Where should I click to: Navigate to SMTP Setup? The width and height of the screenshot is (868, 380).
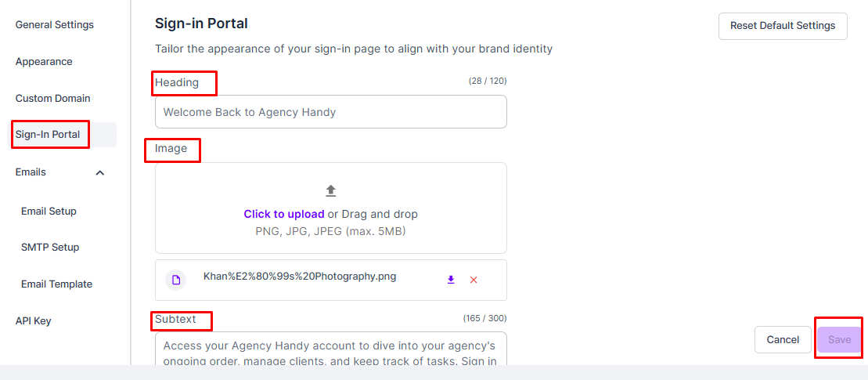tap(50, 248)
